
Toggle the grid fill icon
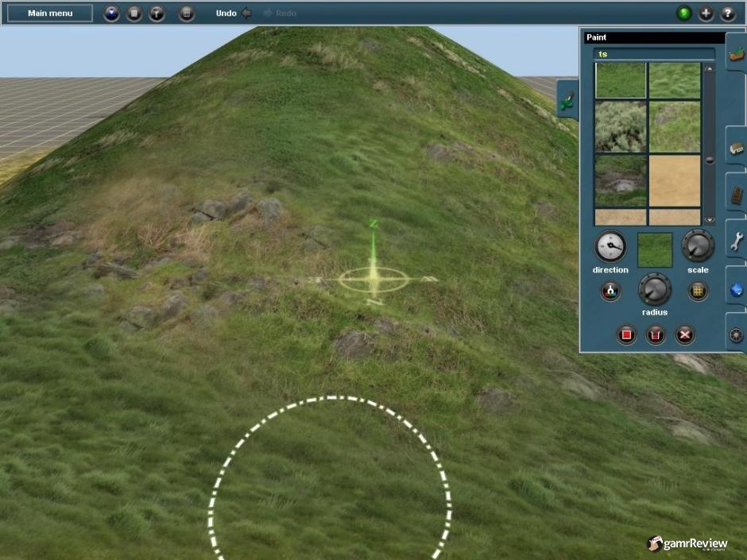[698, 291]
